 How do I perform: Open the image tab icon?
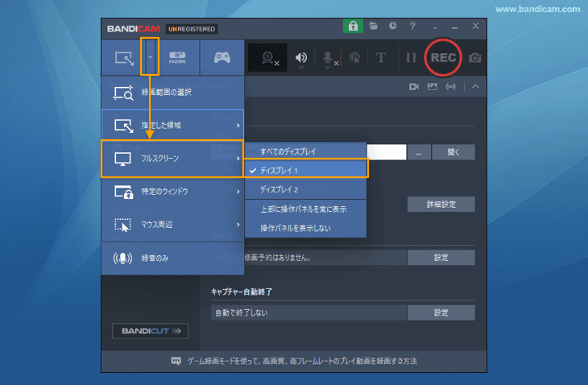point(433,87)
